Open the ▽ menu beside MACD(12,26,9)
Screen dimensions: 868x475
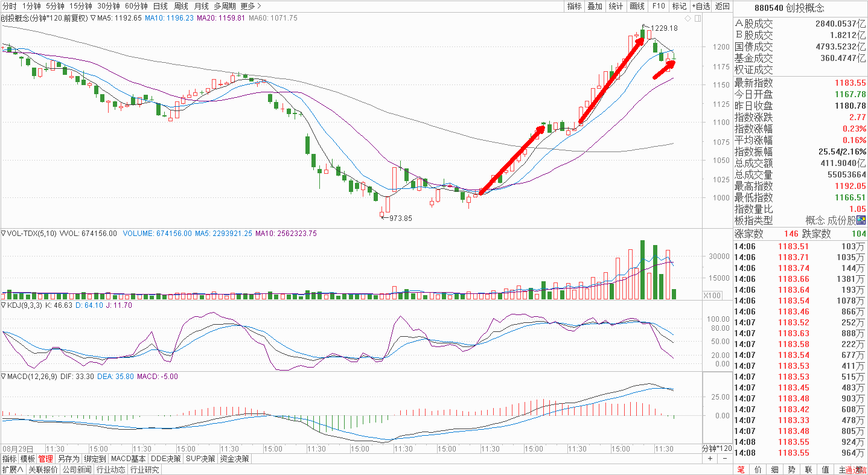point(3,377)
